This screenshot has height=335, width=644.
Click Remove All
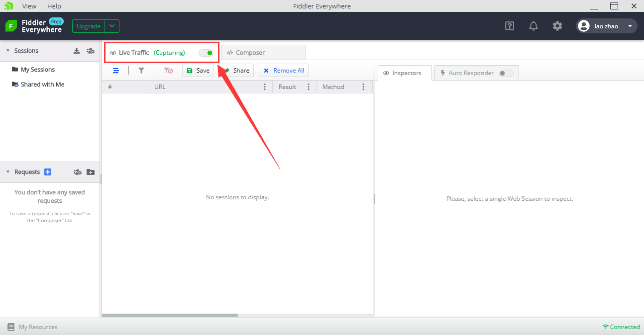pyautogui.click(x=284, y=71)
